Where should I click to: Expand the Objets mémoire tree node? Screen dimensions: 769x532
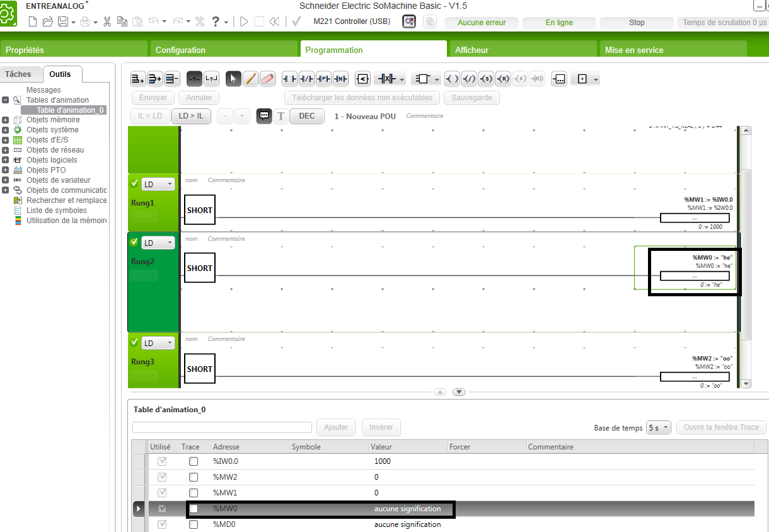click(5, 120)
